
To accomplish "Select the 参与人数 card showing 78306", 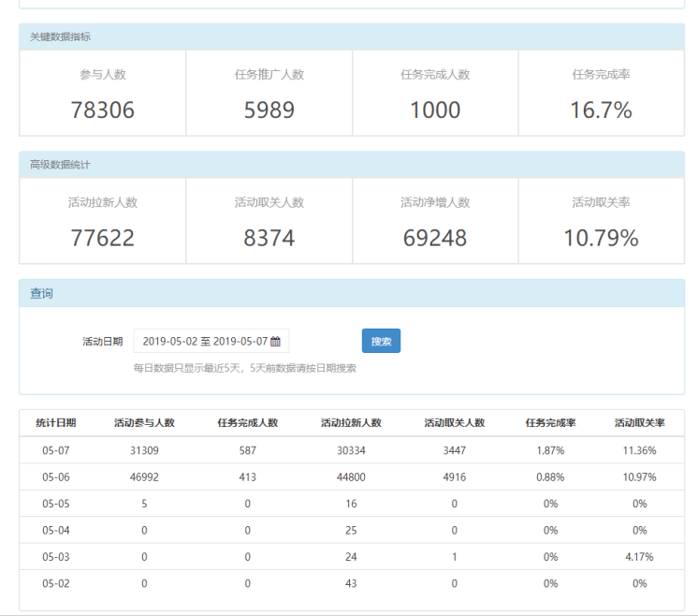I will click(x=103, y=93).
